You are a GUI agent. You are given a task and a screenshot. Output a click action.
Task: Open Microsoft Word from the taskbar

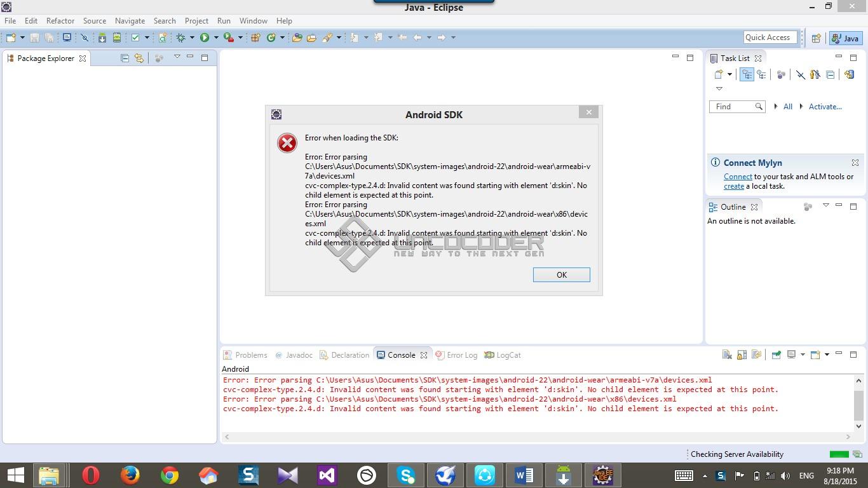pyautogui.click(x=524, y=475)
